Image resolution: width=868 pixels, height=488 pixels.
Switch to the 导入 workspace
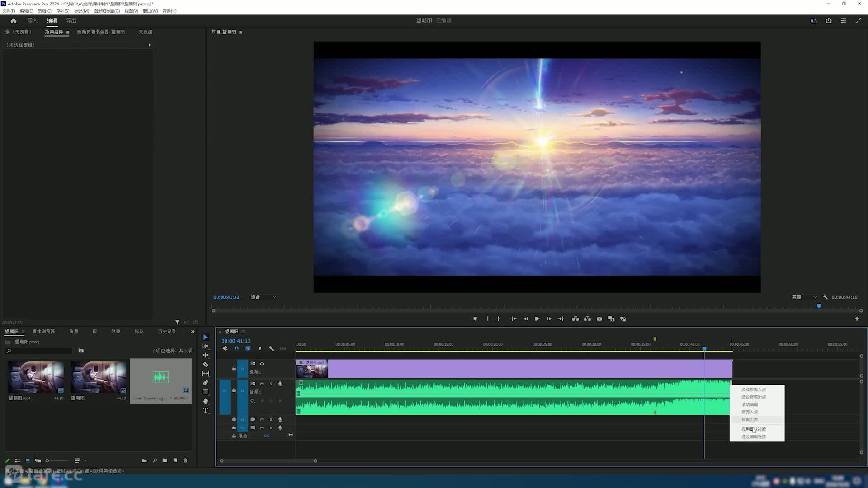[x=32, y=21]
